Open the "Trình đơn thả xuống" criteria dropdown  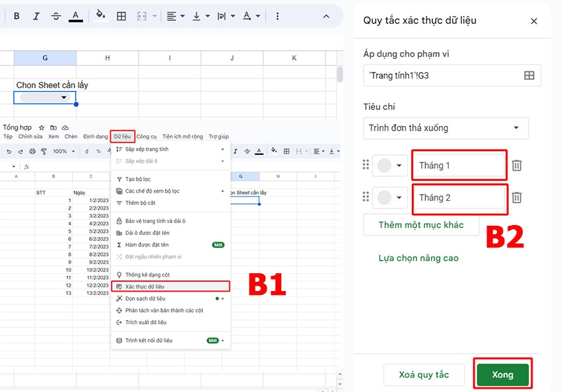coord(445,129)
